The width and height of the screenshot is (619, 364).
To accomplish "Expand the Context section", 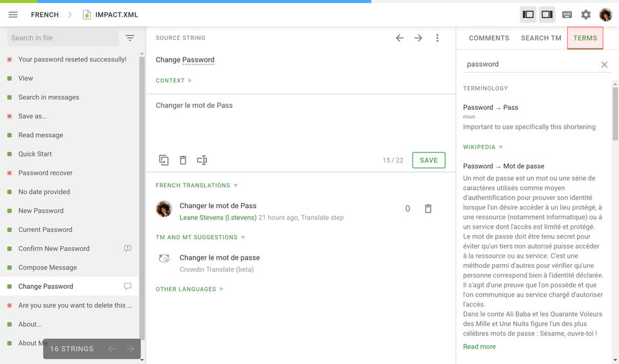I will tap(174, 81).
